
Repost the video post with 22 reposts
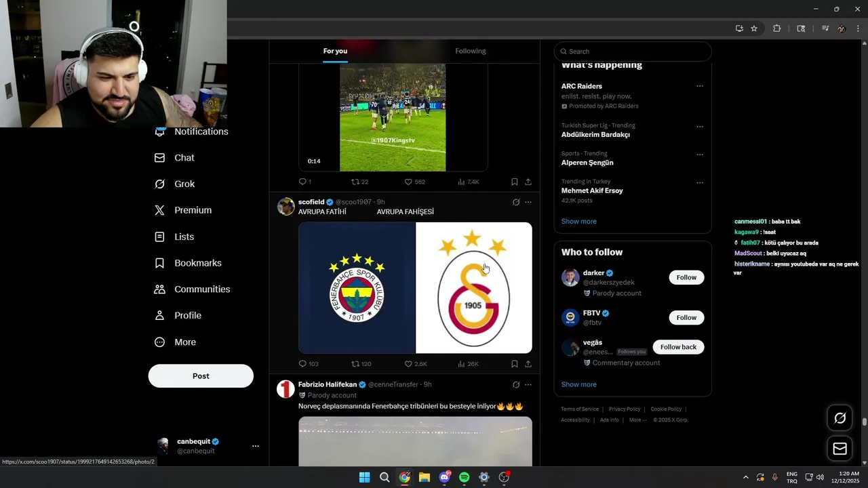pyautogui.click(x=359, y=182)
